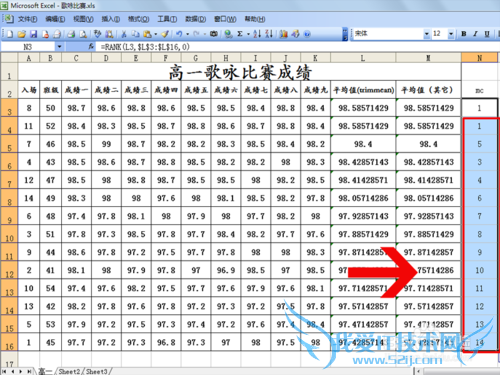Switch to the Sheet2 tab

70,371
